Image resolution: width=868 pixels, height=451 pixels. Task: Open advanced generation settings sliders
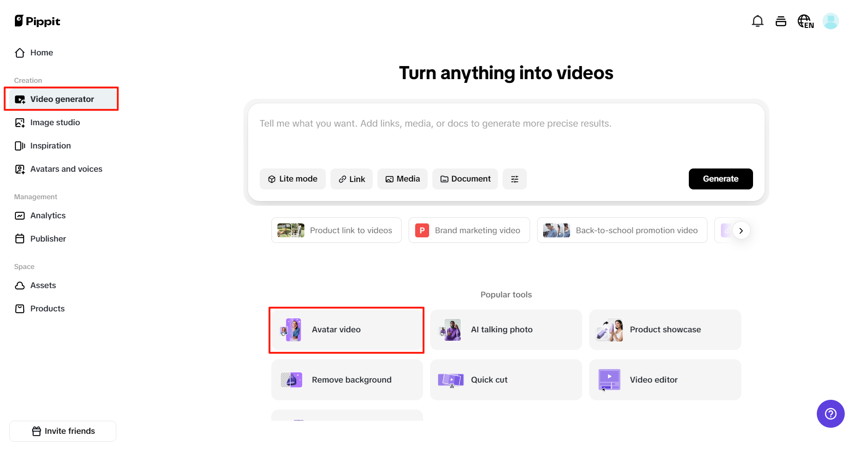tap(514, 179)
